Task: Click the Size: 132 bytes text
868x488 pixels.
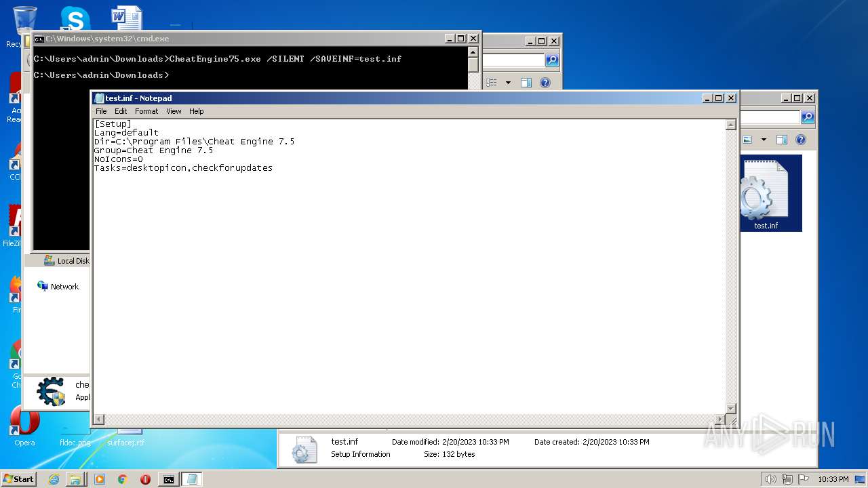Action: point(449,454)
